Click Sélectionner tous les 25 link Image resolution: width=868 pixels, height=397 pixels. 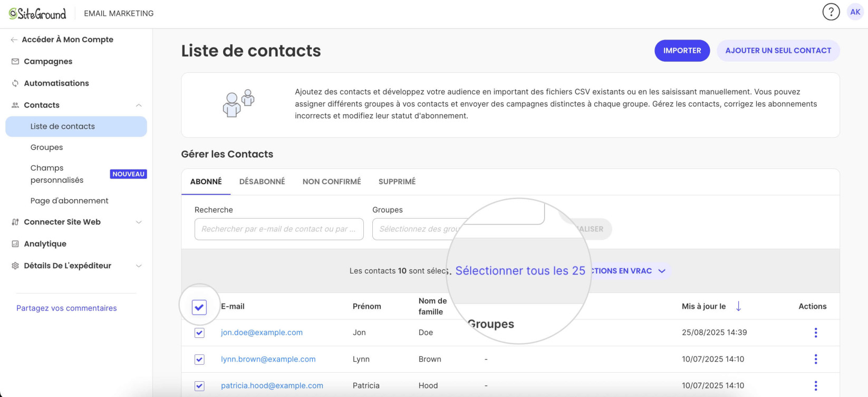[520, 271]
